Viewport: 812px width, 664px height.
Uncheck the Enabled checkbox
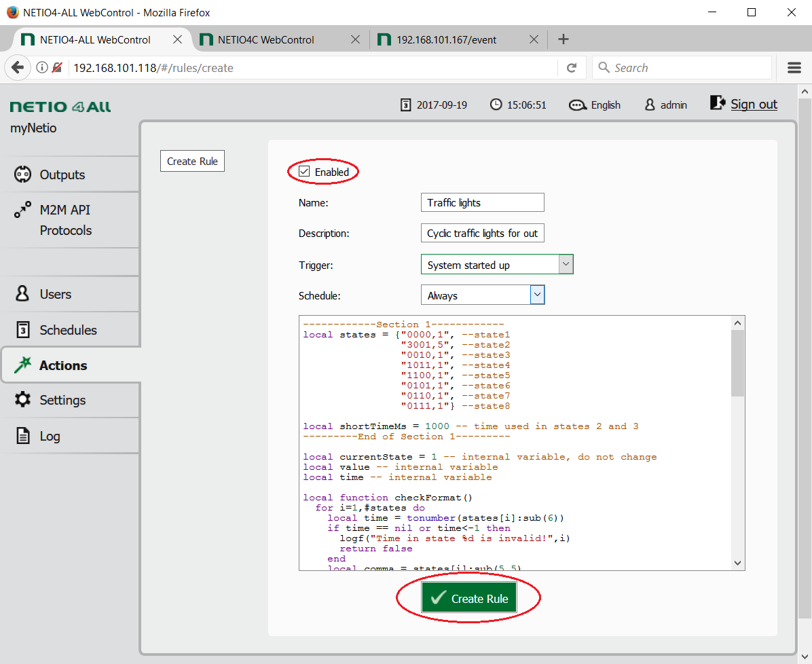coord(304,172)
